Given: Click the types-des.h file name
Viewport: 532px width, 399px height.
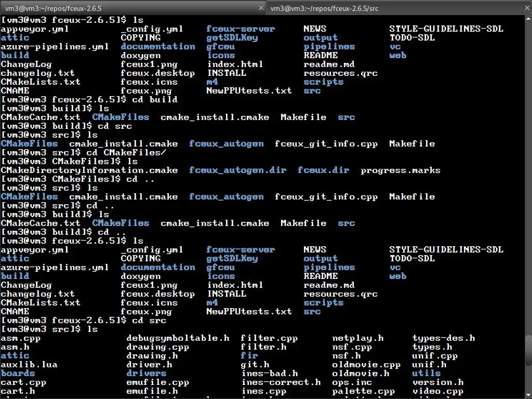Looking at the screenshot, I should pos(444,338).
